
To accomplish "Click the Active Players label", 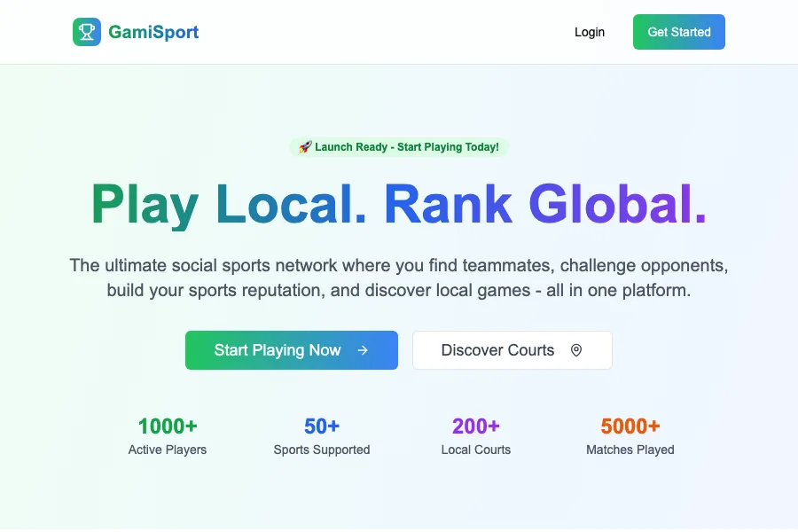I will 168,450.
